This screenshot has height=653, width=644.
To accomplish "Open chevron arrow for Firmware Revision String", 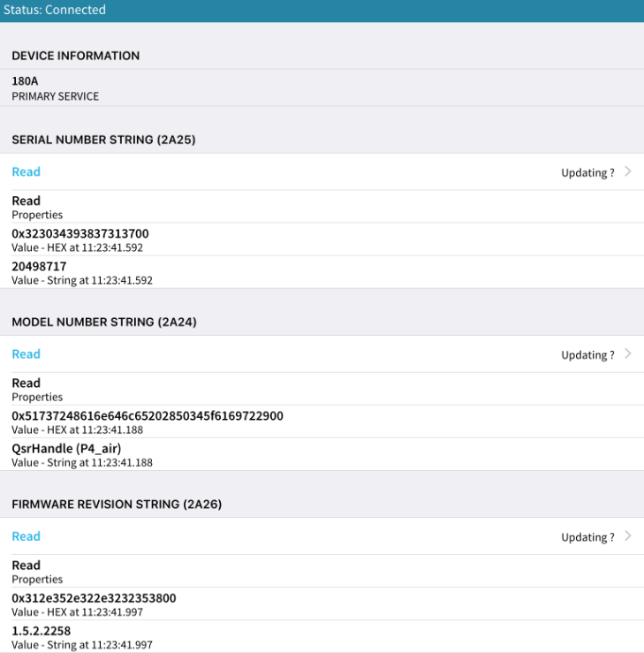I will tap(628, 535).
